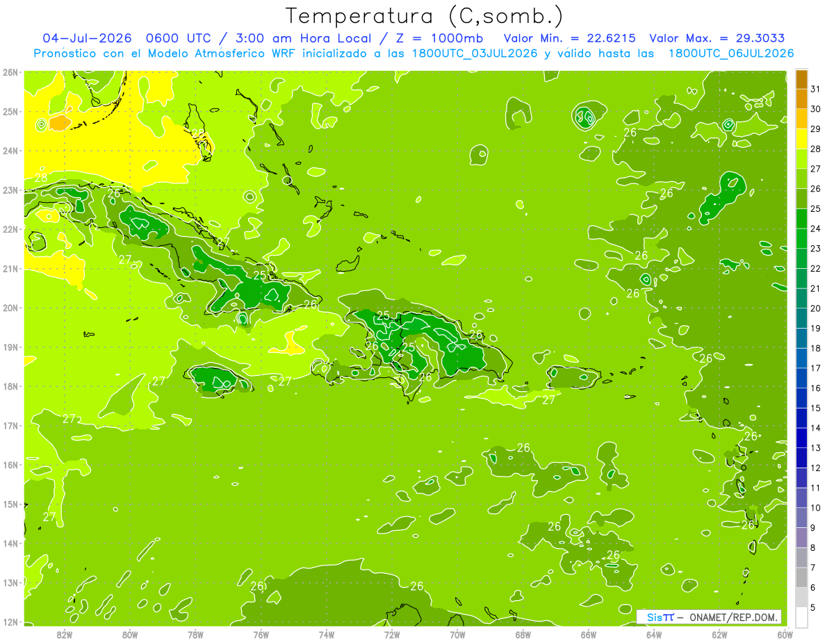The image size is (834, 644).
Task: Click the '19N' latitude axis label
Action: 11,347
